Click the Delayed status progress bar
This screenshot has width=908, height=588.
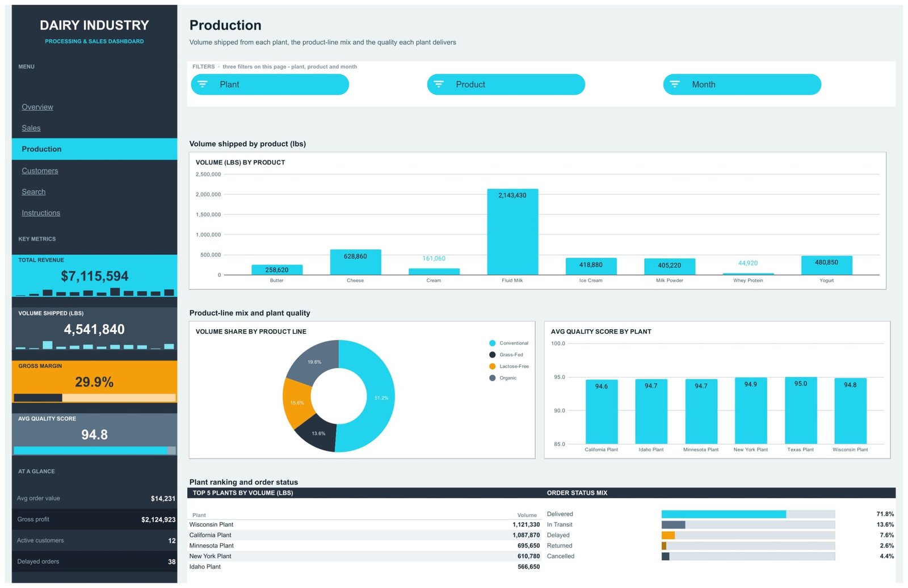748,535
